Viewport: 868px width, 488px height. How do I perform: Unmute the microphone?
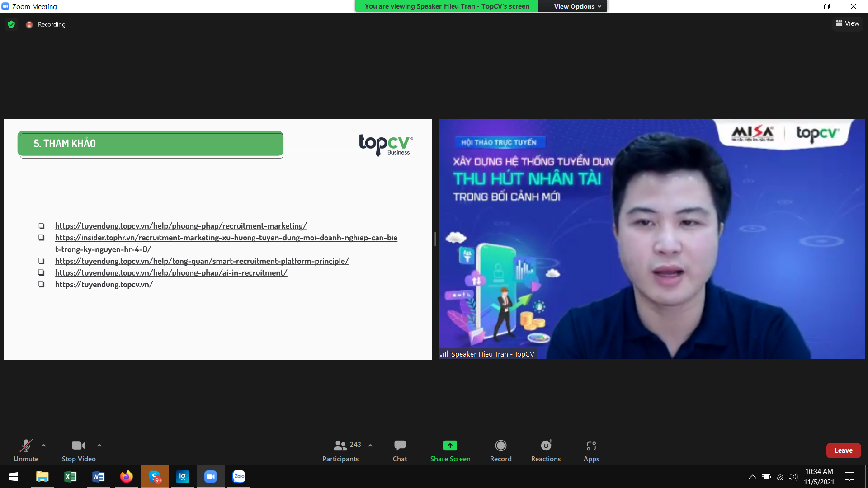pyautogui.click(x=26, y=446)
